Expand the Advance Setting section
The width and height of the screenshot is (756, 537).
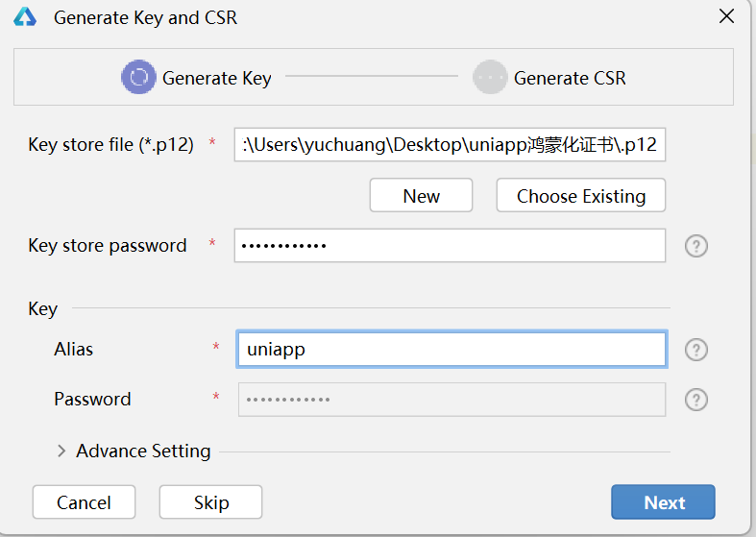pos(61,452)
